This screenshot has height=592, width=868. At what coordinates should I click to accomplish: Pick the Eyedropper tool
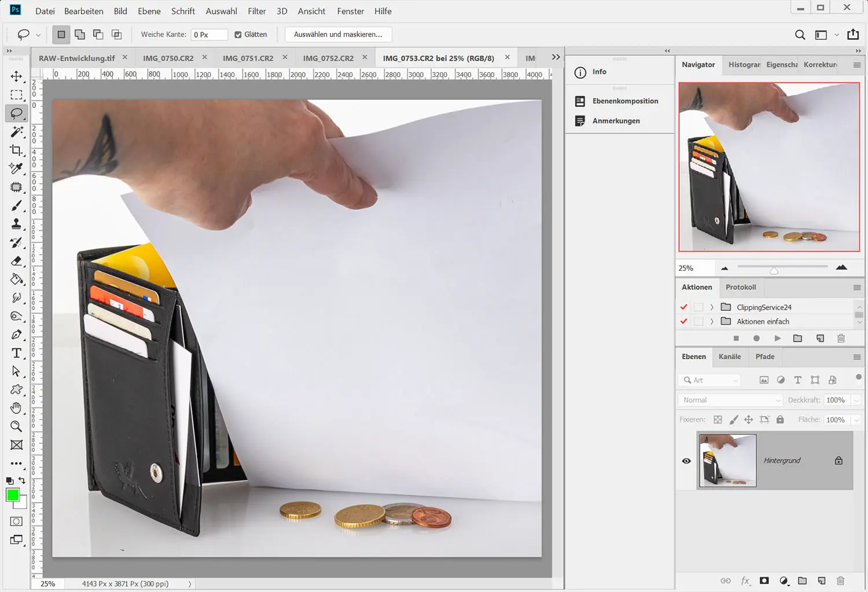[x=16, y=168]
